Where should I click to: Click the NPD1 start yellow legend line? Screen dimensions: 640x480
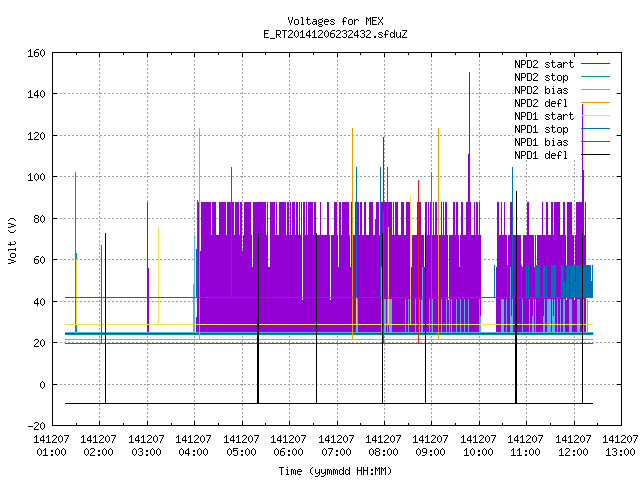595,116
